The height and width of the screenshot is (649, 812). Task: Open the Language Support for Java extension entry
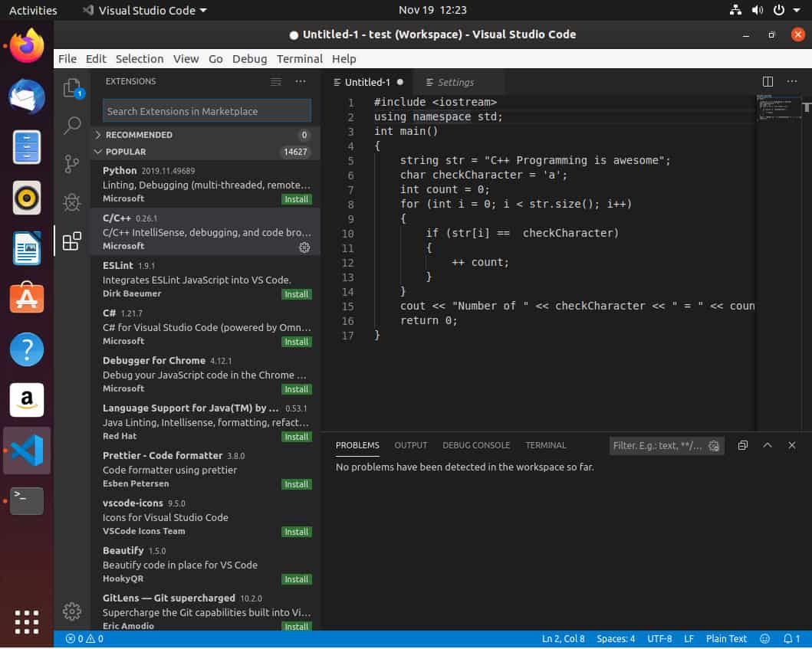(205, 421)
